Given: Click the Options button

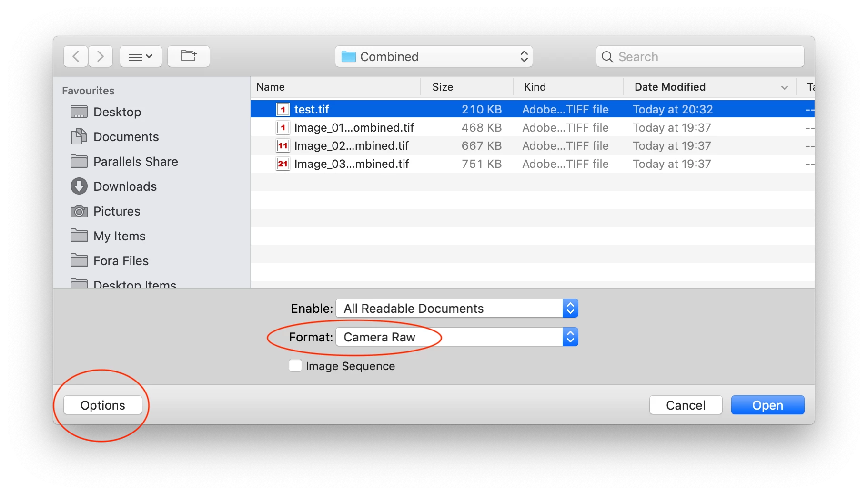Looking at the screenshot, I should pyautogui.click(x=103, y=405).
